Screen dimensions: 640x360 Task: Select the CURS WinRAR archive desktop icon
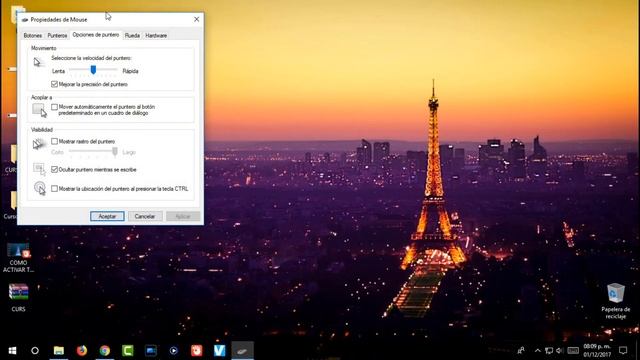point(18,297)
